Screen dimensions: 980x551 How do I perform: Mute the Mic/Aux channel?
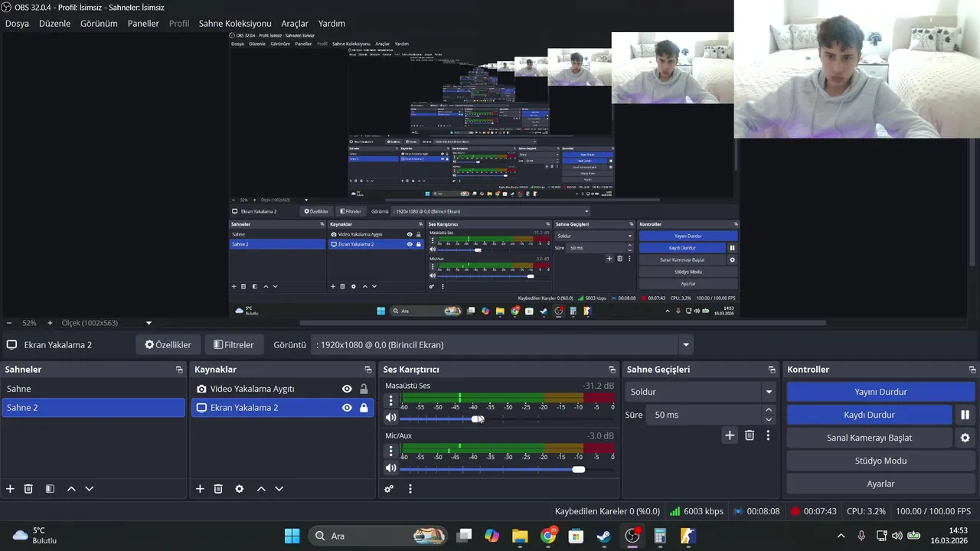[x=390, y=468]
